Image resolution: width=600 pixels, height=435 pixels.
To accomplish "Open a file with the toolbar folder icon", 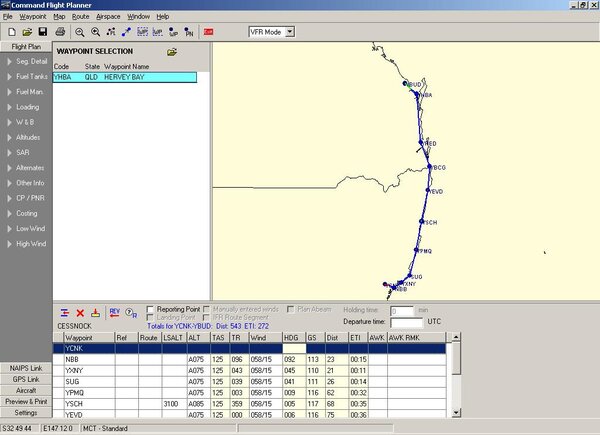I will (23, 32).
